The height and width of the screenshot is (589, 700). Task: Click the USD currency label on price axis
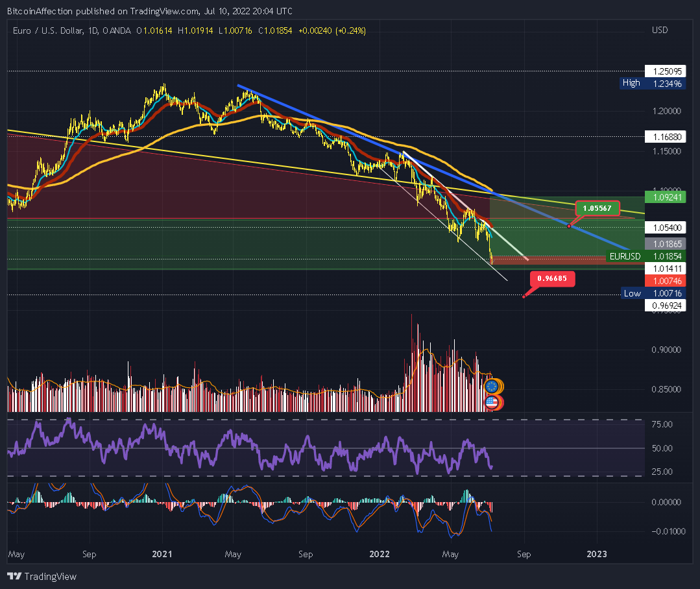pyautogui.click(x=660, y=30)
